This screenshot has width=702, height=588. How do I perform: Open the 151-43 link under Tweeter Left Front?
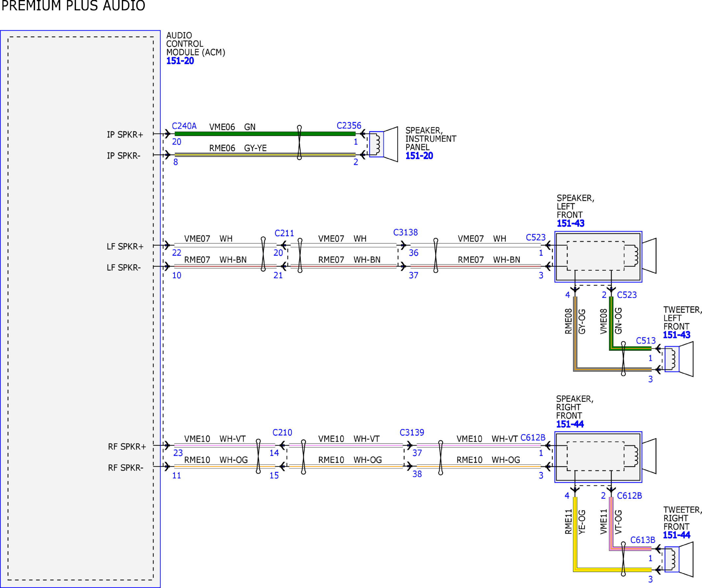(677, 335)
